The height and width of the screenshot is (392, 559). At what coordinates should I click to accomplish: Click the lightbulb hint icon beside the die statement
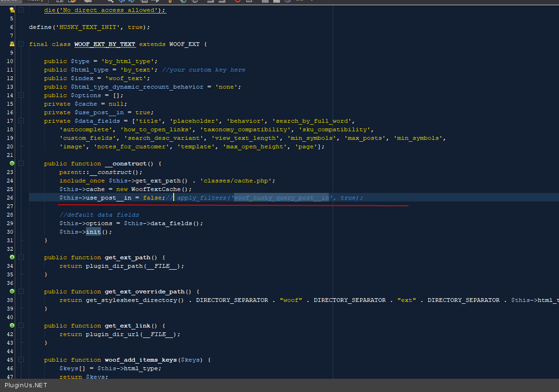12,10
